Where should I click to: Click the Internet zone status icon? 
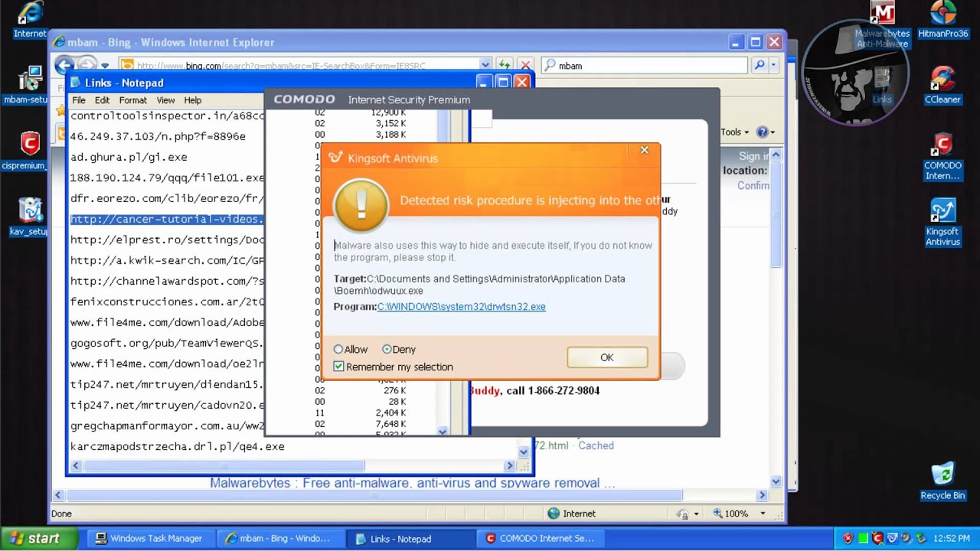tap(554, 514)
